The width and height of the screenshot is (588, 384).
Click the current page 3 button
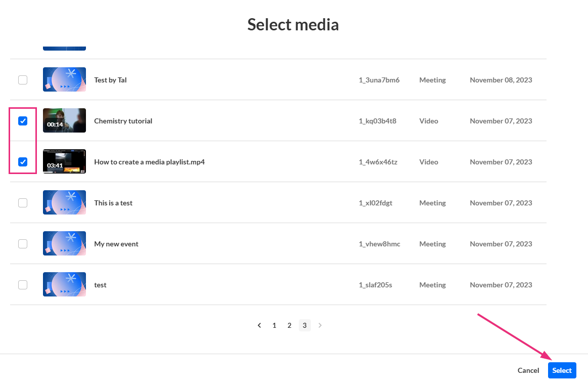click(x=304, y=325)
